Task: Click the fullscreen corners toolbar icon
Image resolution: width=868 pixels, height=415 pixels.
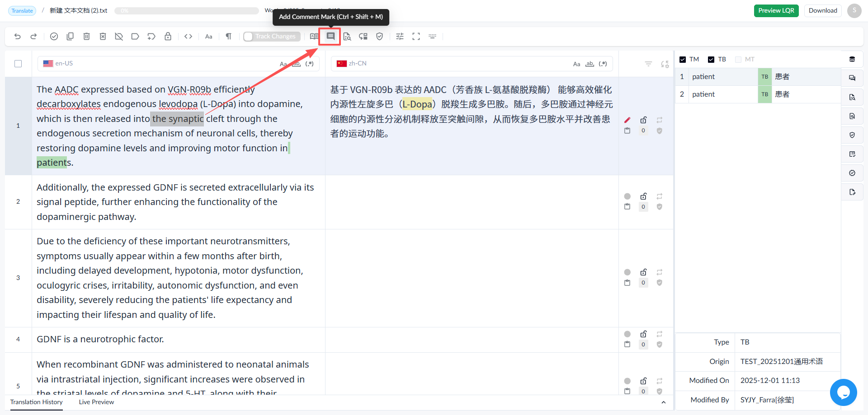Action: coord(416,37)
